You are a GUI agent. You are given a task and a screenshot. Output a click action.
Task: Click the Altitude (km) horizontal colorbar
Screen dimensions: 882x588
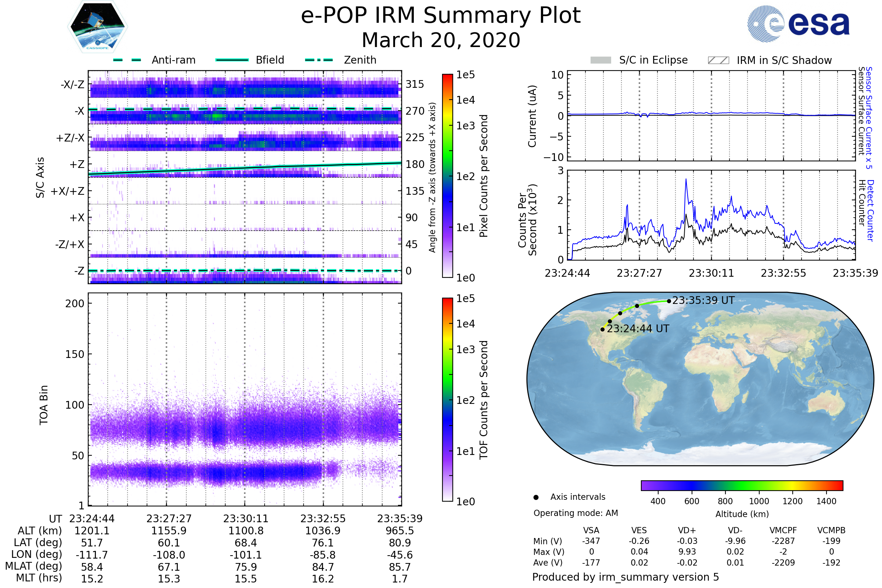[x=742, y=485]
